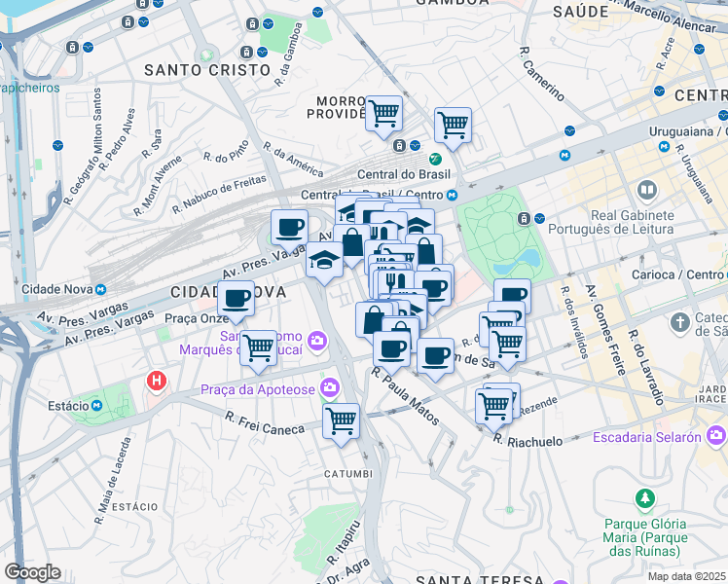Screen dimensions: 728x584
Task: Click the R. Frei Caneca street label
Action: pos(265,423)
